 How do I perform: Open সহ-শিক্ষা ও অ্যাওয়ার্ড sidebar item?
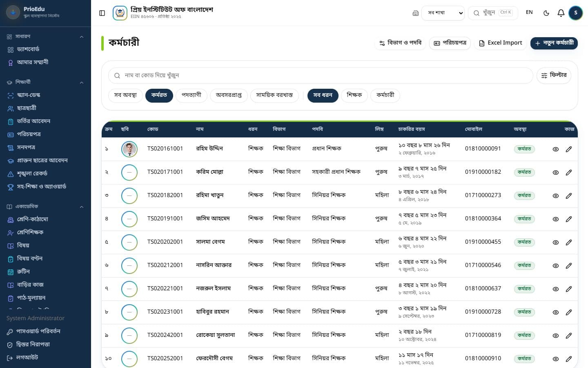(45, 187)
